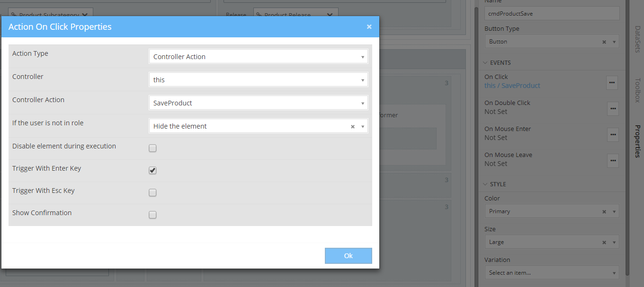The image size is (644, 287).
Task: Enable Show Confirmation checkbox
Action: pos(152,215)
